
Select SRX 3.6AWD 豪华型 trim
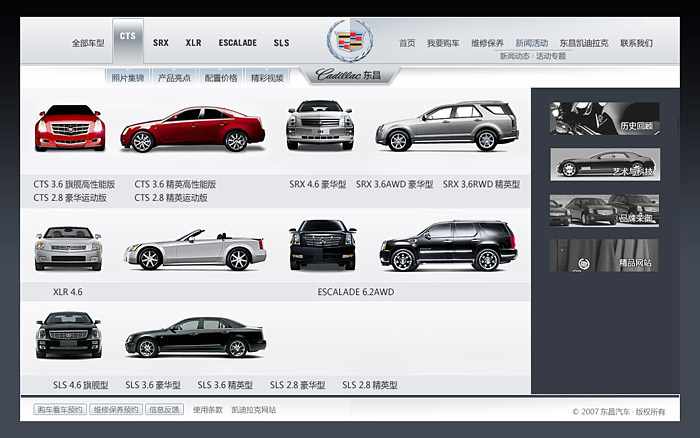click(394, 184)
